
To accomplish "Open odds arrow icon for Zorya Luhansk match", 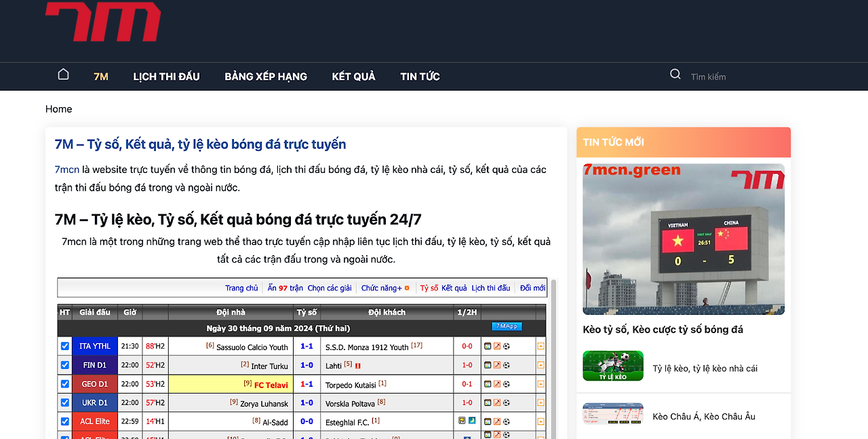I will (497, 402).
